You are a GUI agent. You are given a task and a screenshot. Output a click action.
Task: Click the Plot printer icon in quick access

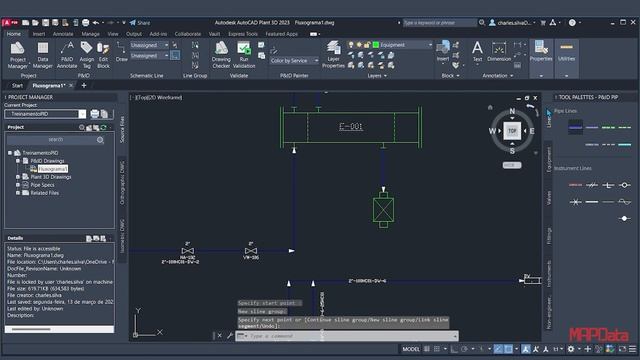(x=85, y=23)
